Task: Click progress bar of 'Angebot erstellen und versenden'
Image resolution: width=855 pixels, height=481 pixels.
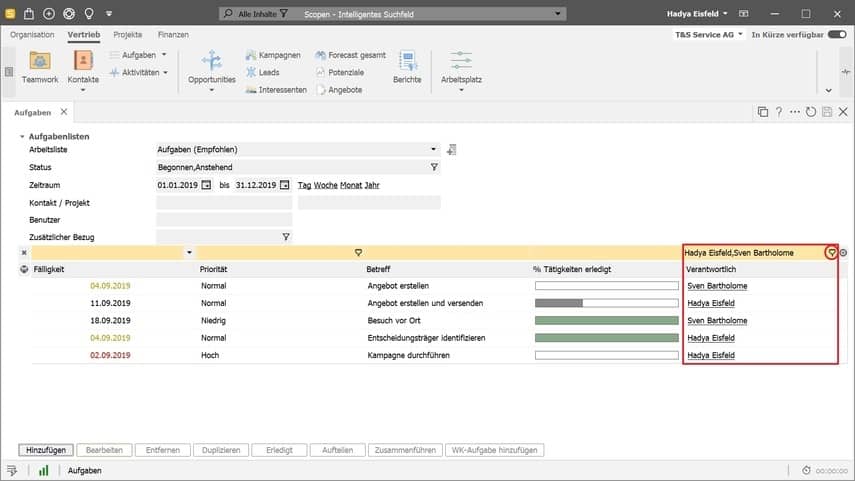Action: click(606, 303)
